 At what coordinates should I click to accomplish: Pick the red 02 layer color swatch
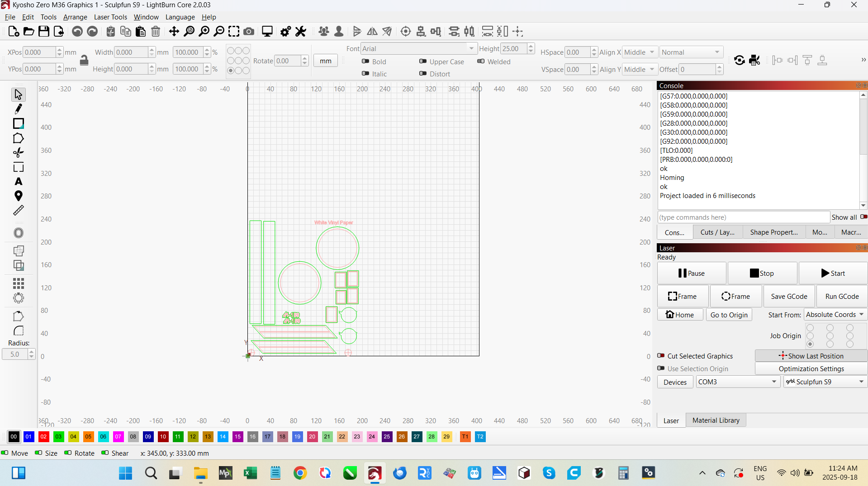pyautogui.click(x=43, y=437)
